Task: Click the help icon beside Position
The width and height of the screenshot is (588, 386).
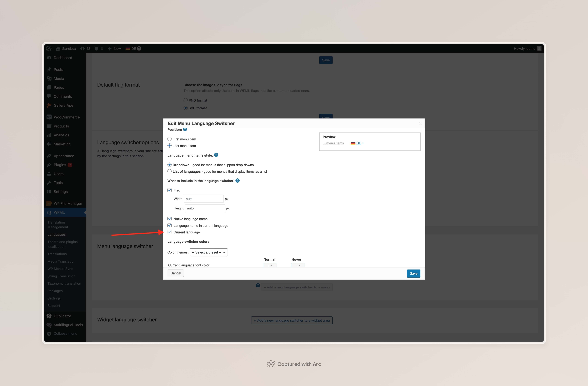Action: 185,129
